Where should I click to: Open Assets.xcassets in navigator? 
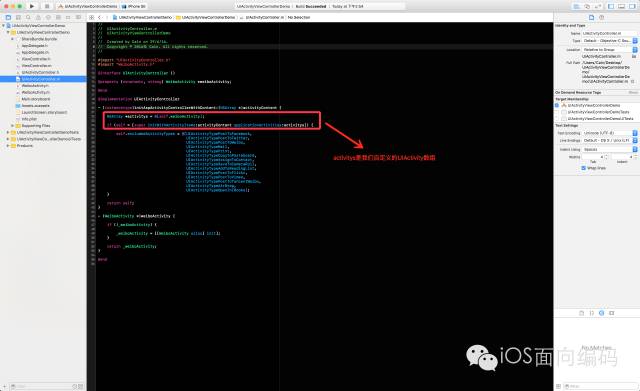35,106
